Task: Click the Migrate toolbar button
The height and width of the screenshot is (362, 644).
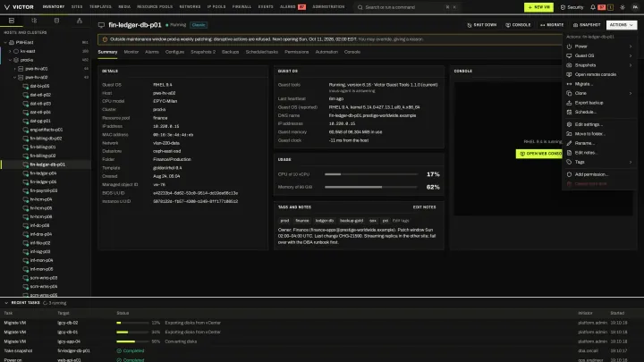Action: (552, 25)
